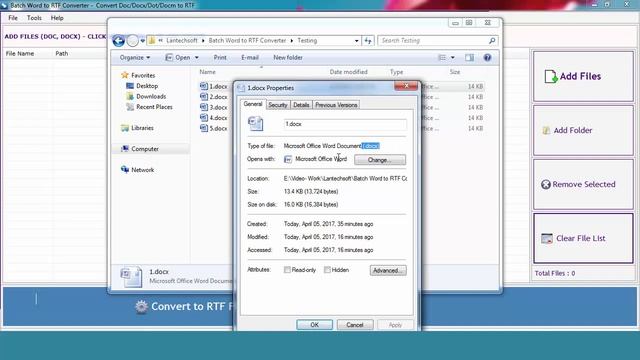The image size is (640, 360).
Task: Click the Convert to RTF gear icon
Action: point(141,307)
